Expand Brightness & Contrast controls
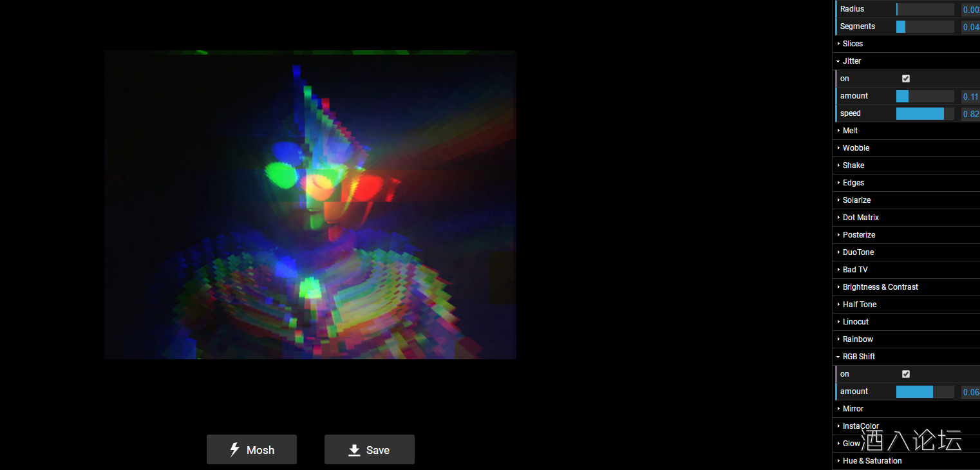The image size is (980, 470). pos(880,287)
